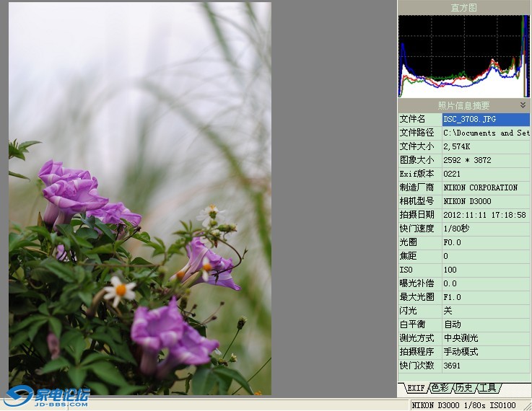Click the 快门速度 1/80秒 row
The image size is (532, 411).
tap(463, 229)
